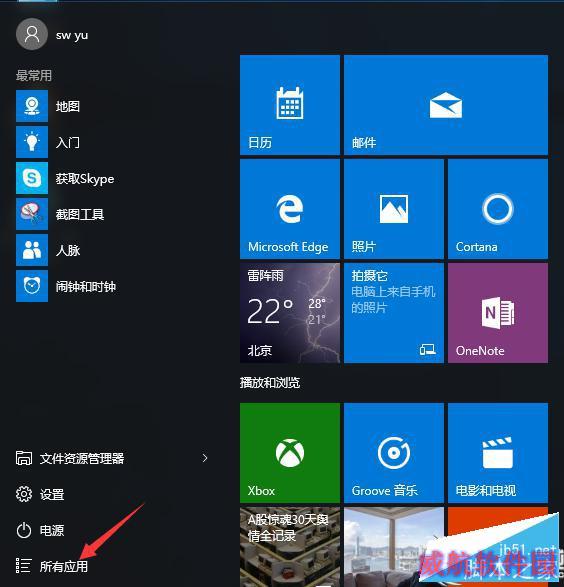Click the 获取Skype label
564x587 pixels.
[x=85, y=179]
